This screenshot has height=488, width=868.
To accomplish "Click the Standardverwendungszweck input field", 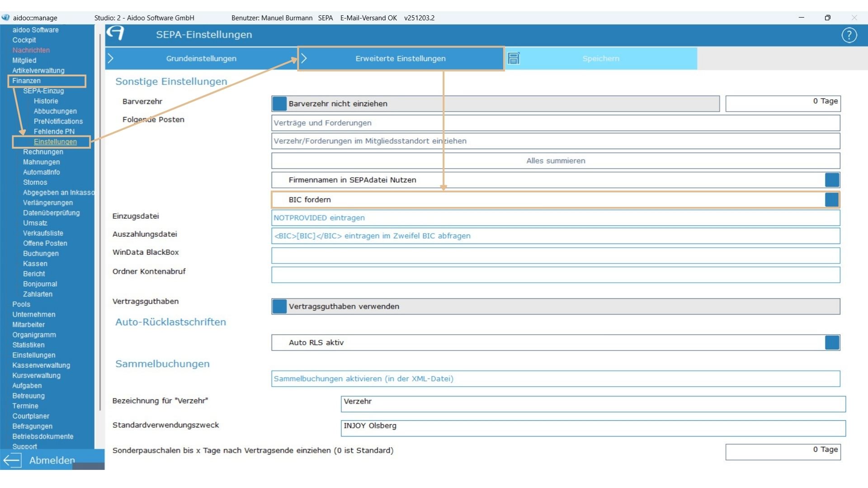I will 593,428.
